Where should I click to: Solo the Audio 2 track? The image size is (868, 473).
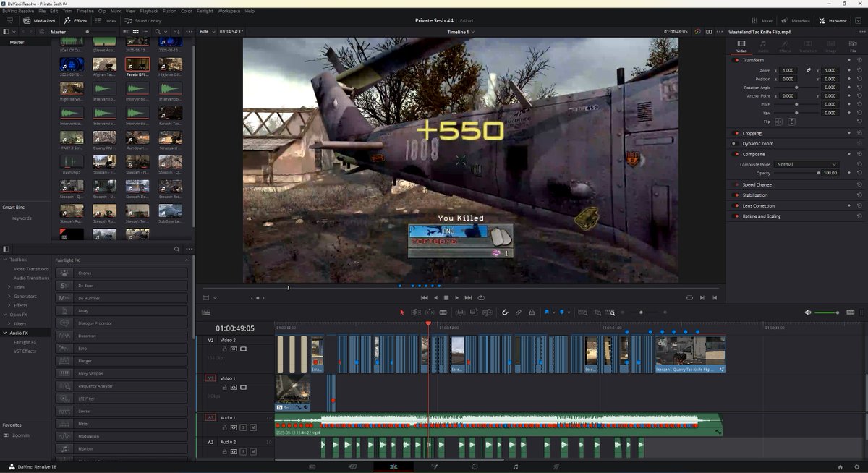tap(243, 452)
